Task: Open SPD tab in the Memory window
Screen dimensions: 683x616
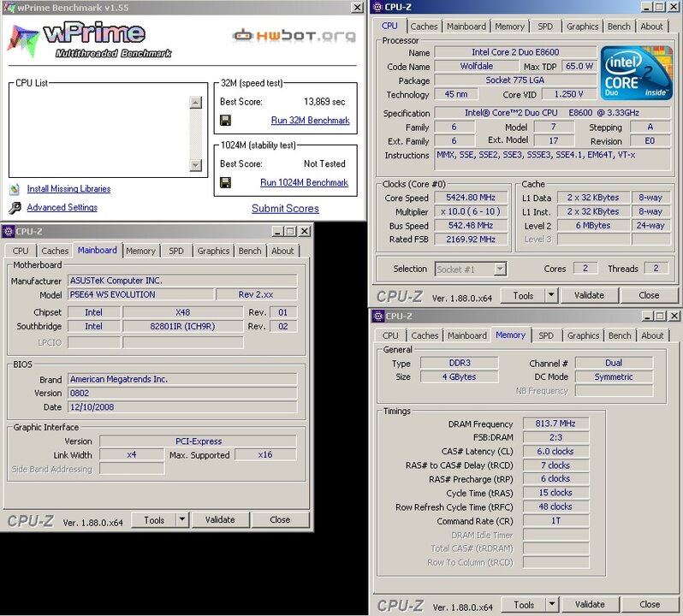Action: (x=546, y=335)
